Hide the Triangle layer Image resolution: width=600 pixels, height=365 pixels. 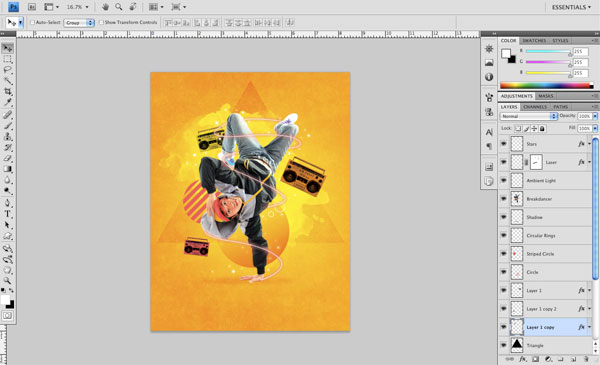pyautogui.click(x=504, y=345)
